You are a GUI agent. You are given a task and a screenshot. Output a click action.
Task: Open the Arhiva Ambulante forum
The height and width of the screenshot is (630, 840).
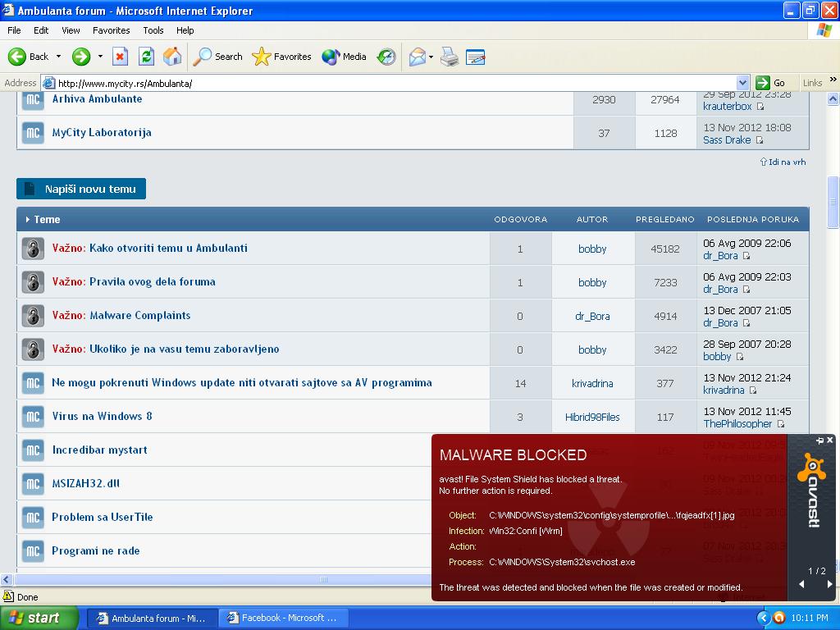tap(97, 98)
